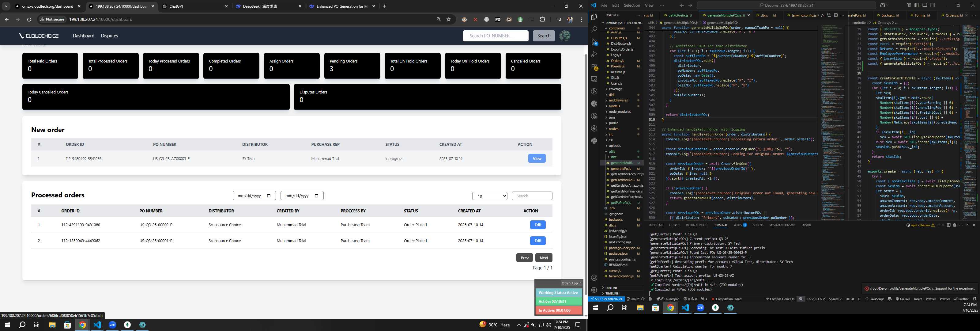Image resolution: width=980 pixels, height=331 pixels.
Task: Expand the middlewares folder
Action: tap(618, 100)
